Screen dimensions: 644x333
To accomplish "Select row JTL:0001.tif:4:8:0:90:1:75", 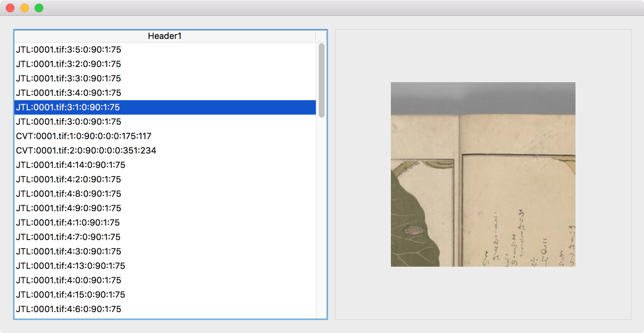I will click(165, 194).
